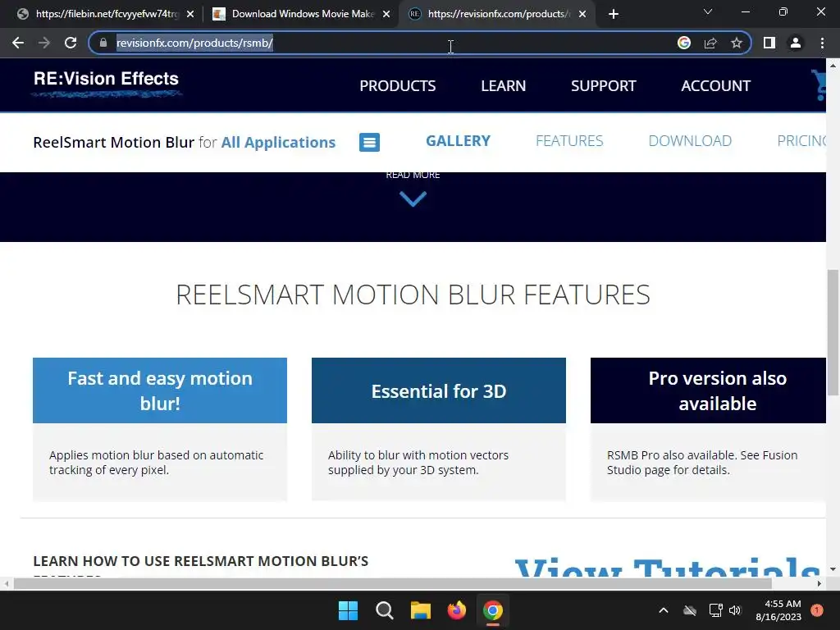Screen dimensions: 840x630
Task: Open a new browser tab
Action: point(614,14)
